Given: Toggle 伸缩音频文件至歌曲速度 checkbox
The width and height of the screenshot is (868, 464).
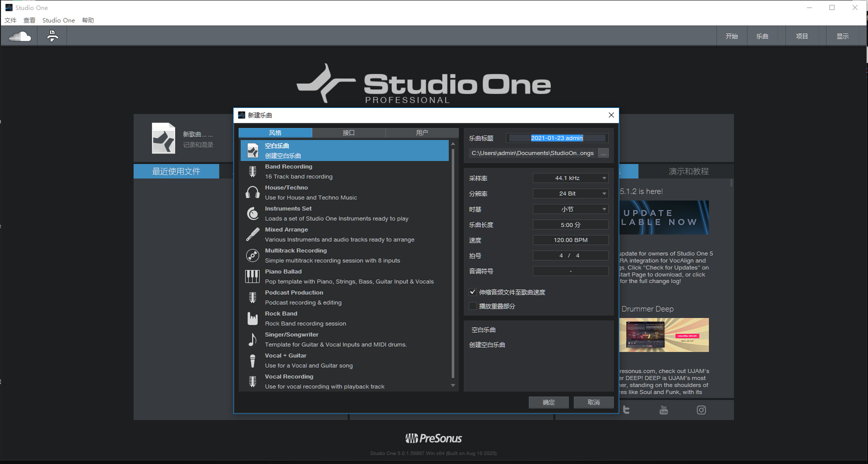Looking at the screenshot, I should (x=473, y=292).
